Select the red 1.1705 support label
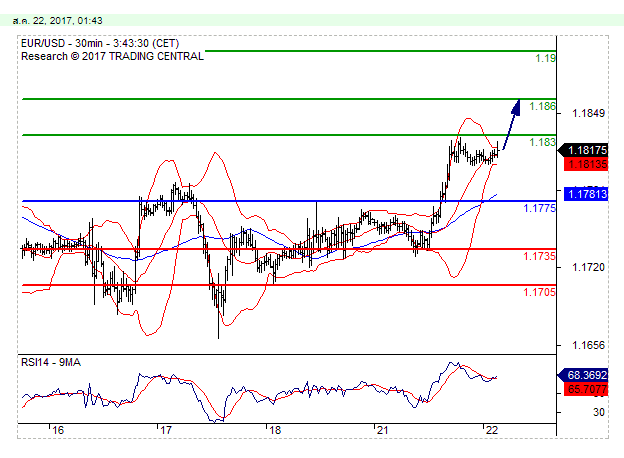The image size is (624, 458). [540, 293]
